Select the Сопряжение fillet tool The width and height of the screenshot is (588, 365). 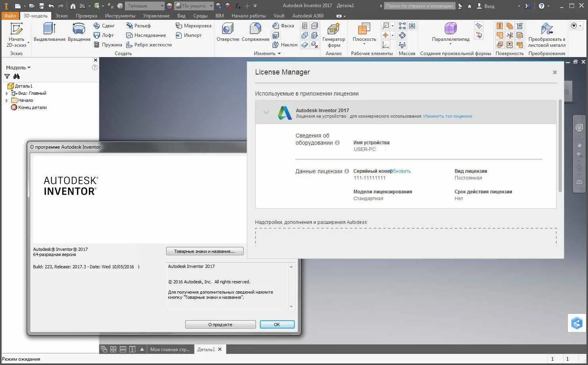pyautogui.click(x=256, y=32)
